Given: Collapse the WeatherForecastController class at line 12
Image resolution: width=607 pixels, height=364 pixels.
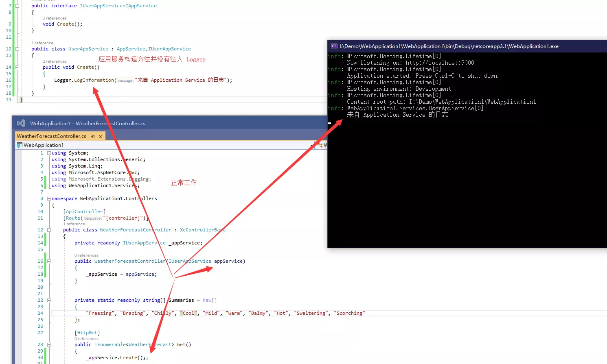Looking at the screenshot, I should coord(49,230).
